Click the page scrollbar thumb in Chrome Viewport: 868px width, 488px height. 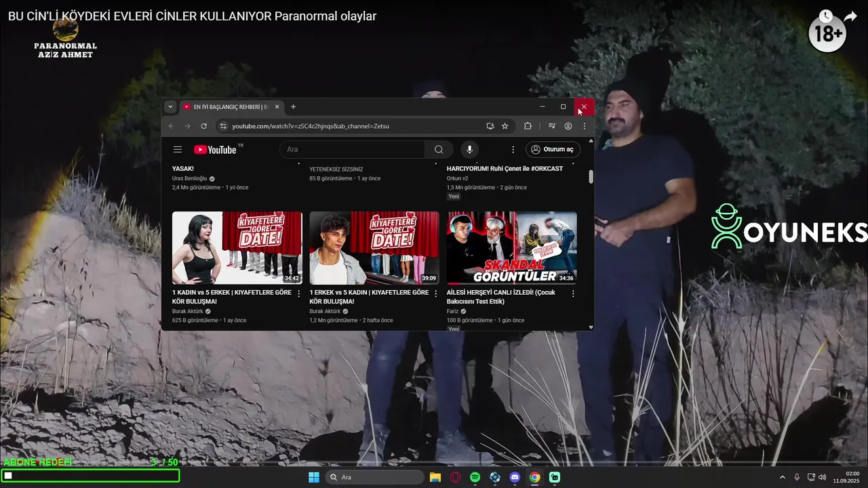click(591, 176)
